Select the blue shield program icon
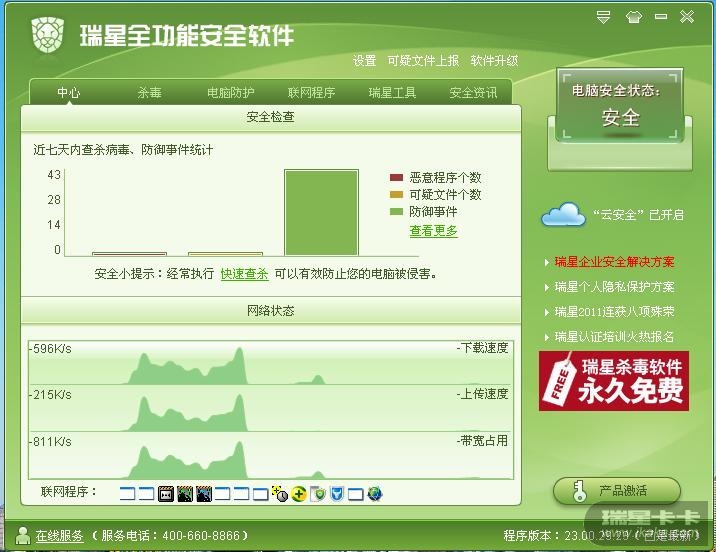The height and width of the screenshot is (552, 716). [337, 494]
